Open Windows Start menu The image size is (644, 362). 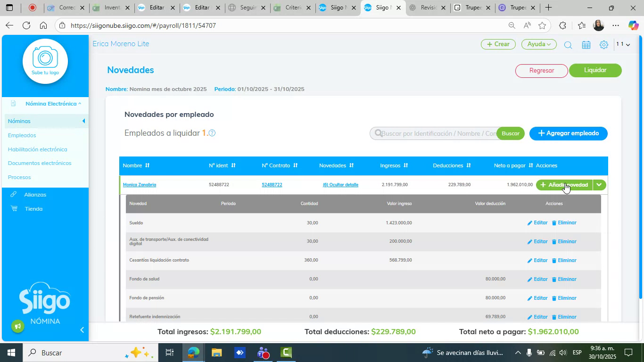point(10,353)
